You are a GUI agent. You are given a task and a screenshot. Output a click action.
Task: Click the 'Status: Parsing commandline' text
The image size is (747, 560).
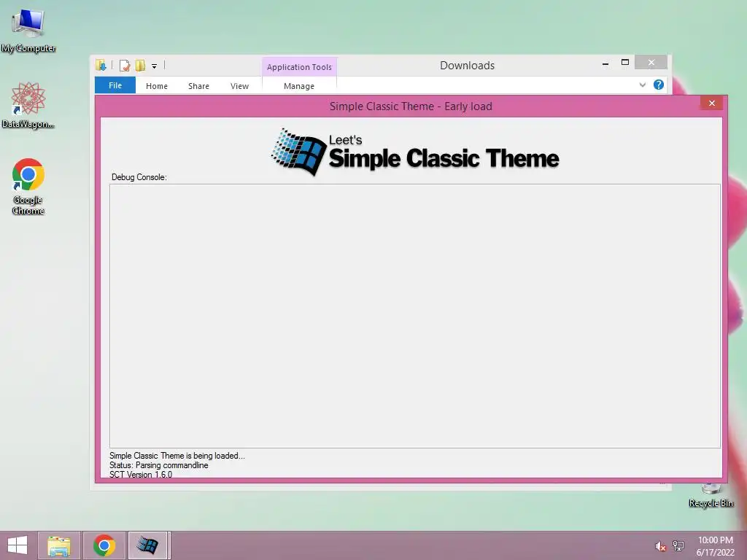[158, 465]
